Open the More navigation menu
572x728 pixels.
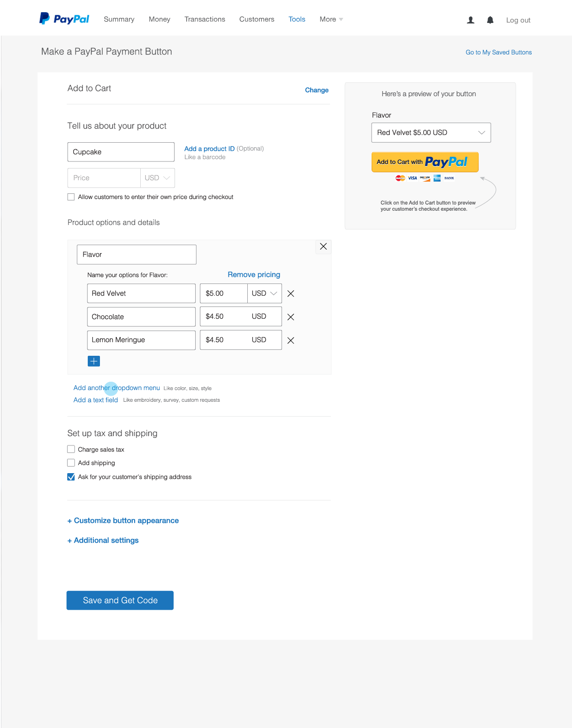(331, 19)
